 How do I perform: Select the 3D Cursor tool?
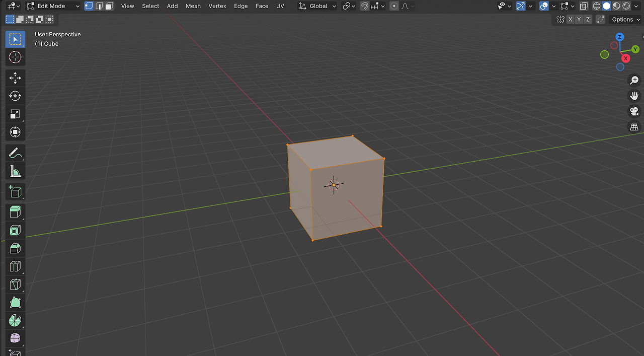[x=15, y=57]
